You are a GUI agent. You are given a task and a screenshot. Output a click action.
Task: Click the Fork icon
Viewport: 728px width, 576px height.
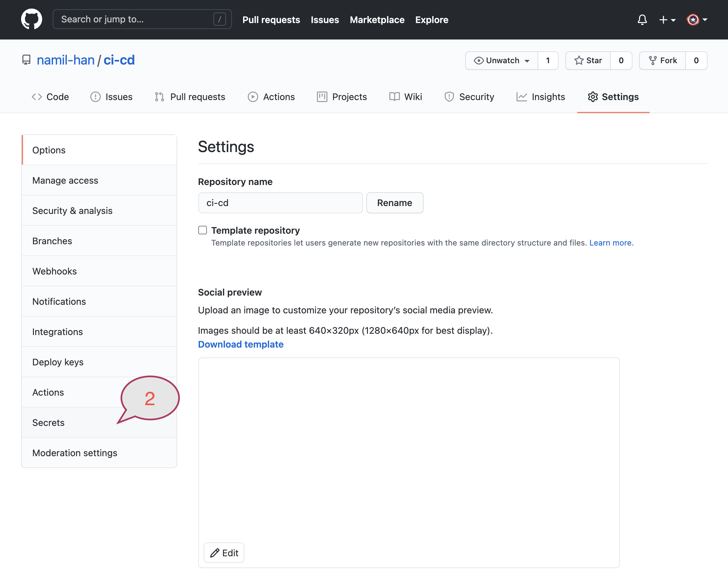coord(653,60)
